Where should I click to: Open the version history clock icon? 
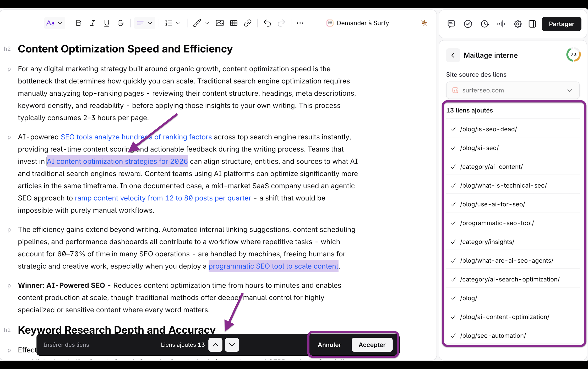point(484,24)
